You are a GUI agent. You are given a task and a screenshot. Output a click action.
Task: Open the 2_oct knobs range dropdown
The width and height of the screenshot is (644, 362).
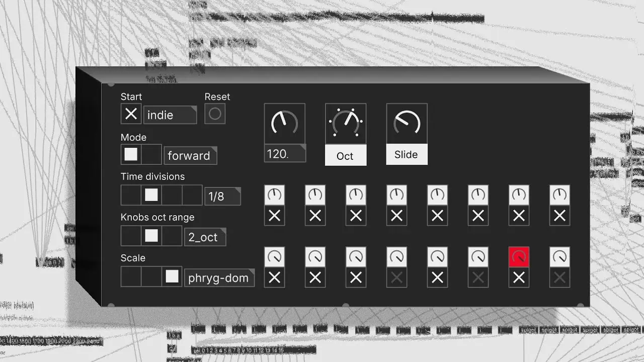[x=204, y=236]
